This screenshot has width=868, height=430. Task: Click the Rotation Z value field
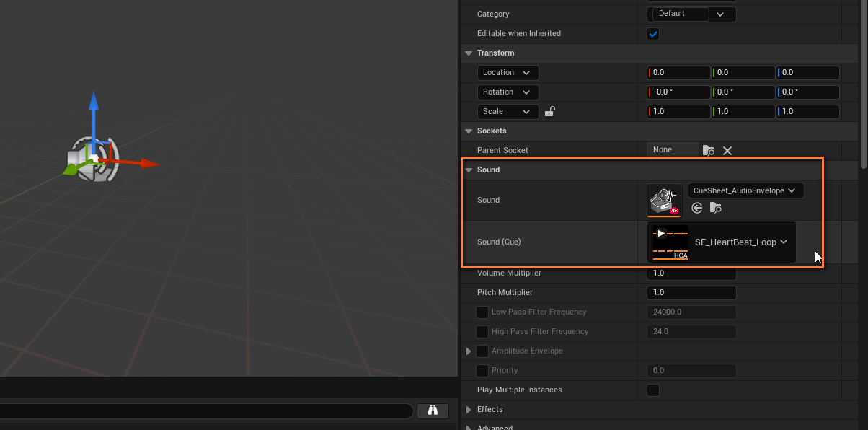(x=808, y=92)
